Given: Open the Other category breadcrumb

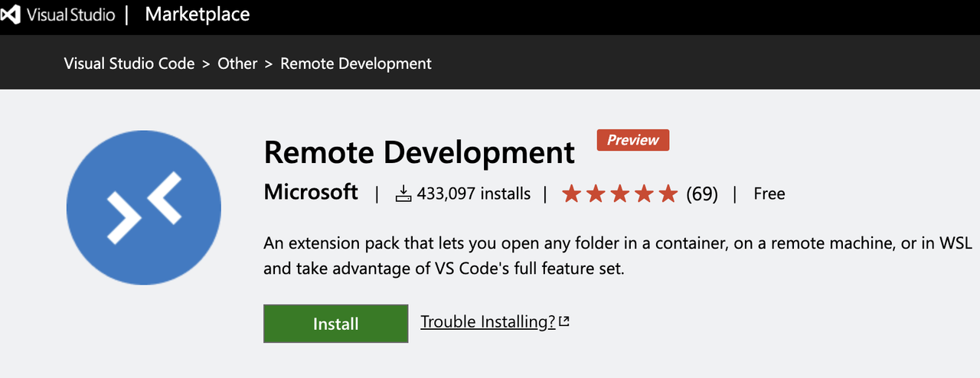Looking at the screenshot, I should point(237,64).
